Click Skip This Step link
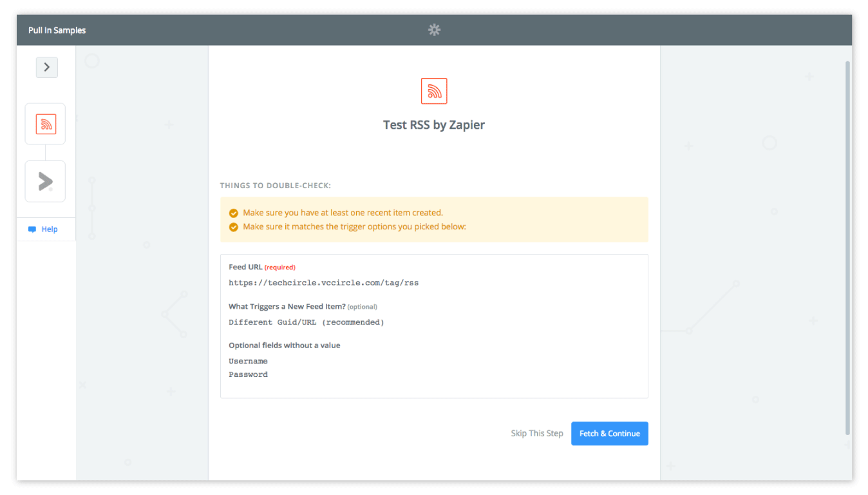The width and height of the screenshot is (868, 495). pyautogui.click(x=537, y=434)
